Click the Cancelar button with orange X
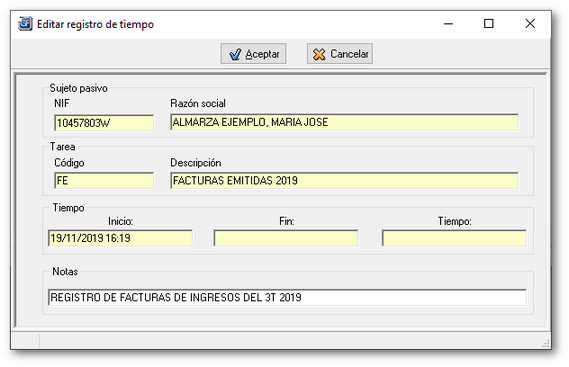 click(340, 54)
